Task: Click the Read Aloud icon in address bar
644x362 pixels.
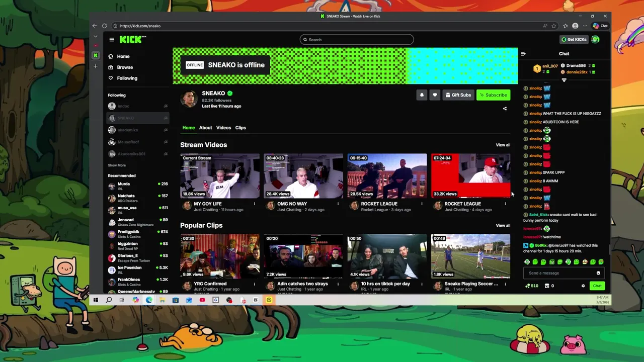Action: (545, 26)
